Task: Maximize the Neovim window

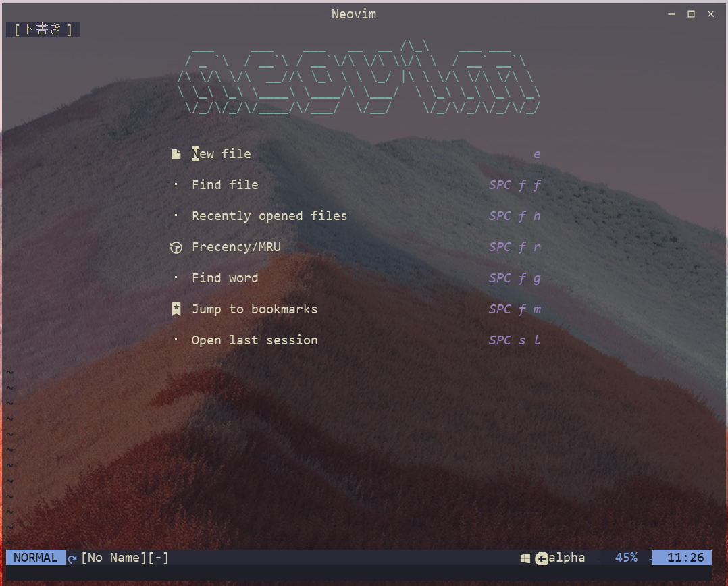Action: pyautogui.click(x=691, y=14)
